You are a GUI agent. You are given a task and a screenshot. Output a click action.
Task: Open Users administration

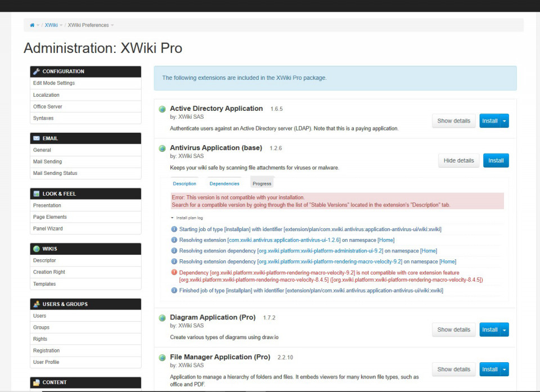pyautogui.click(x=85, y=316)
